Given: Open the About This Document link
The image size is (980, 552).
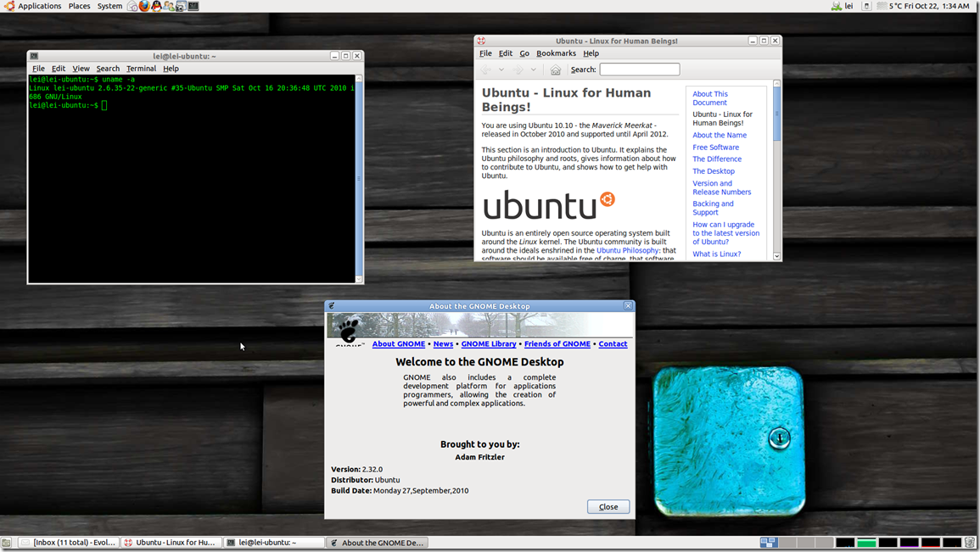Looking at the screenshot, I should pyautogui.click(x=710, y=98).
